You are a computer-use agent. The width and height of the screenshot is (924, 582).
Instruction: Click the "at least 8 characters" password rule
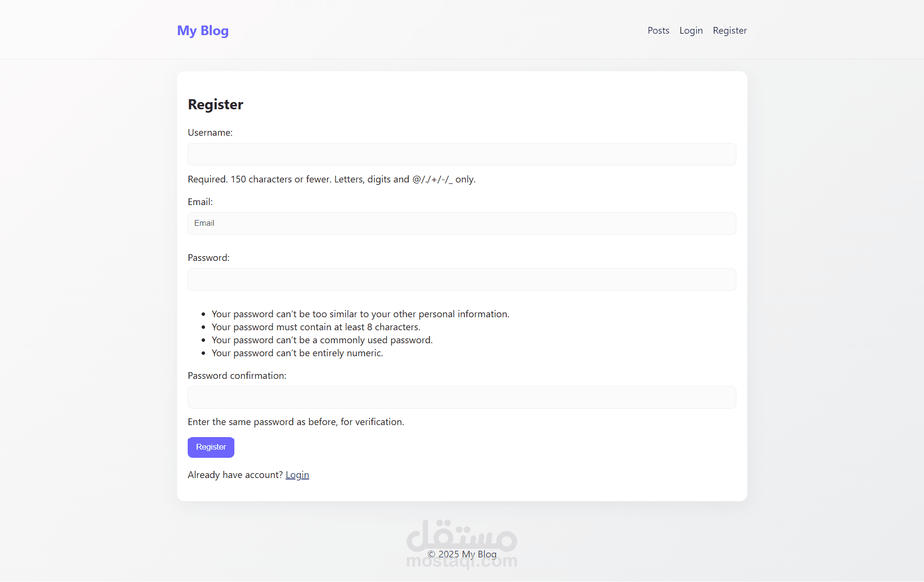click(316, 327)
